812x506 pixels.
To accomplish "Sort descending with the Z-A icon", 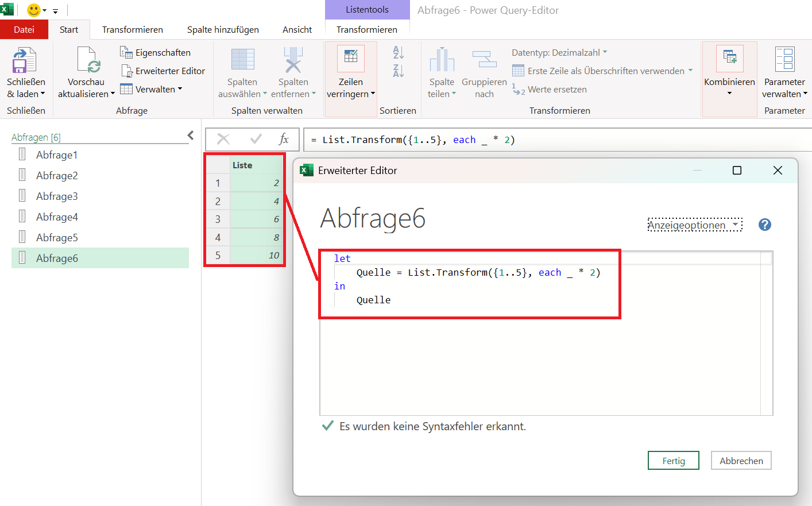I will pos(399,71).
